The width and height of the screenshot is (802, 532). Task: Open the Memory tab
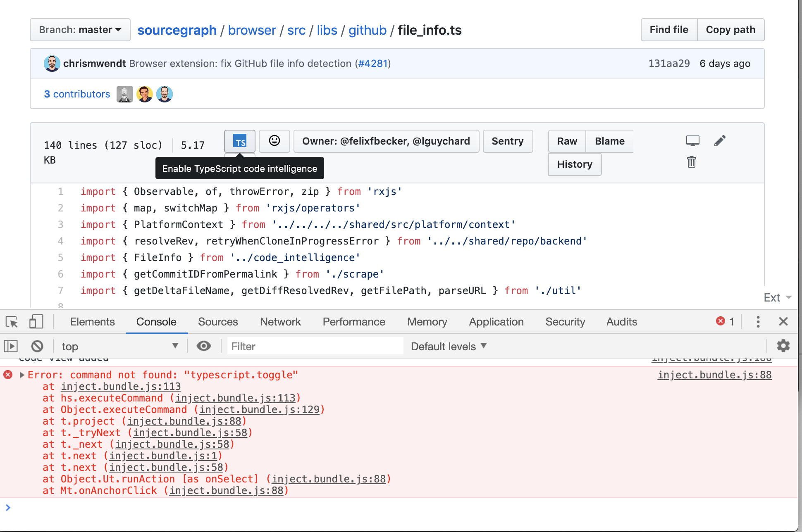[427, 322]
